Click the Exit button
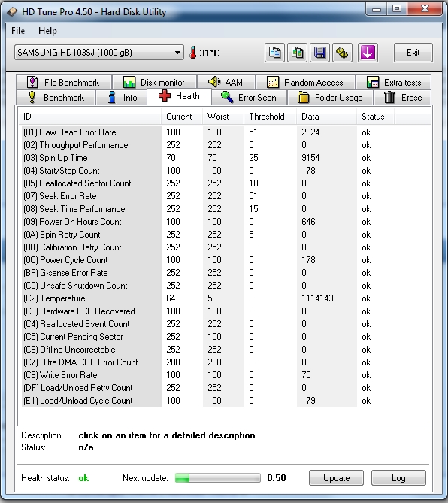Viewport: 448px width, 503px height. pyautogui.click(x=413, y=53)
